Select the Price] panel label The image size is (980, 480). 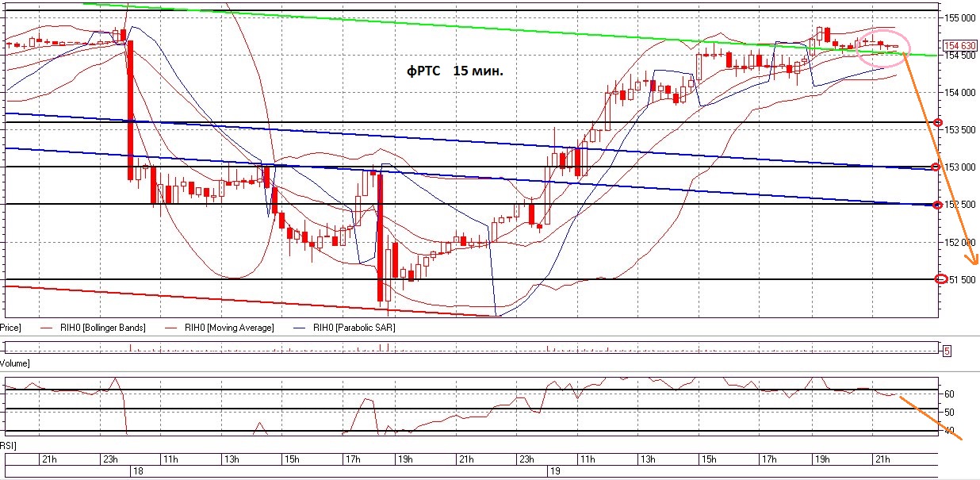click(x=10, y=327)
